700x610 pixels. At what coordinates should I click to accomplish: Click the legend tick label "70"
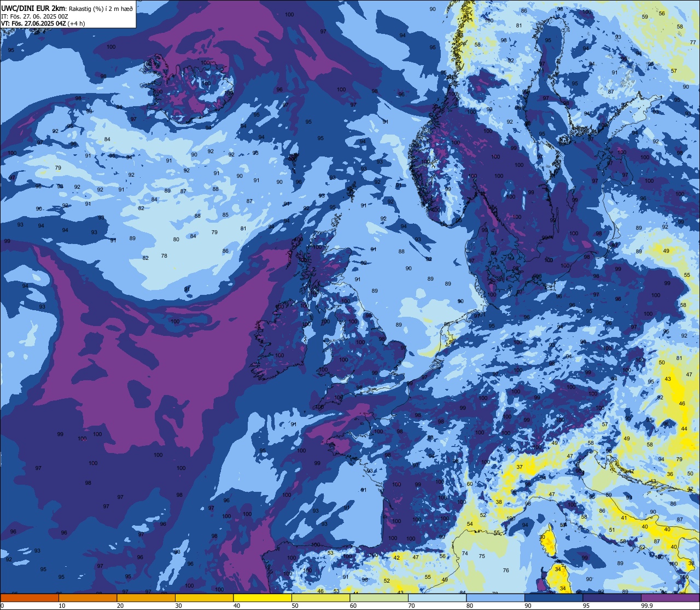click(x=411, y=606)
